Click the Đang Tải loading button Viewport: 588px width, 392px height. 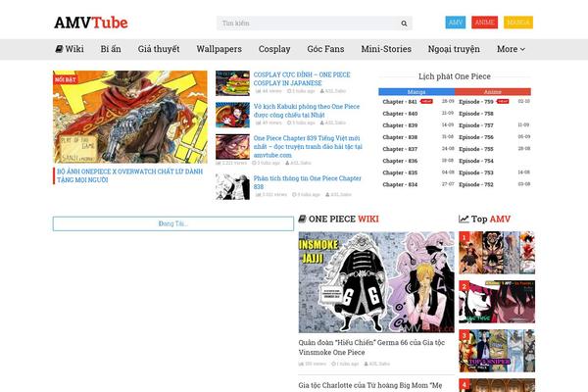click(173, 223)
